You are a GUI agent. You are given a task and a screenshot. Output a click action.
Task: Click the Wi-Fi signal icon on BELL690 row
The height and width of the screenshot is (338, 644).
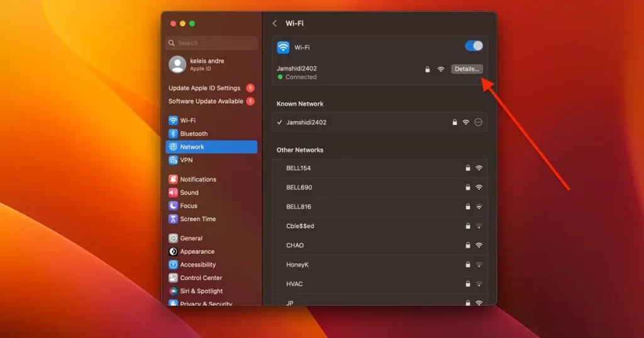479,187
